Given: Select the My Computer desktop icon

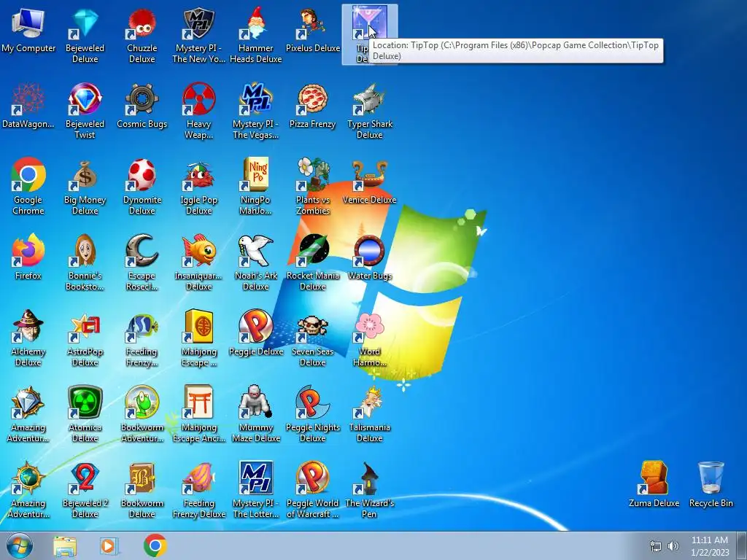Looking at the screenshot, I should [x=28, y=31].
